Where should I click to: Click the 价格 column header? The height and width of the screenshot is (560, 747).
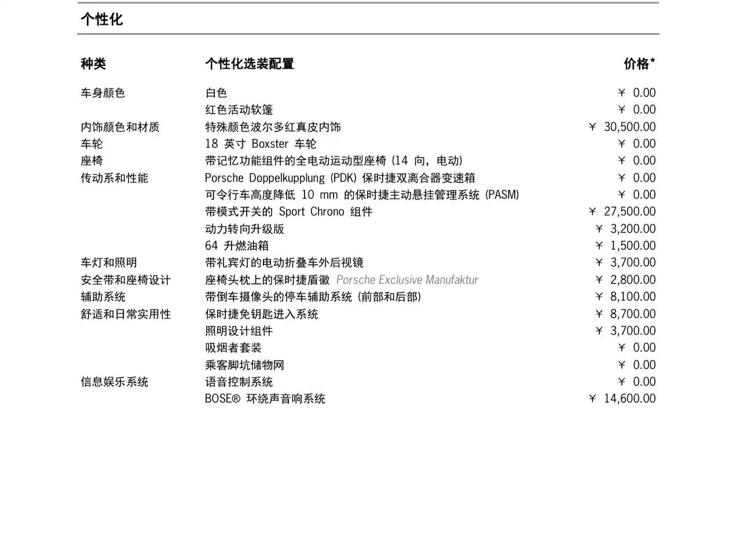(x=639, y=64)
